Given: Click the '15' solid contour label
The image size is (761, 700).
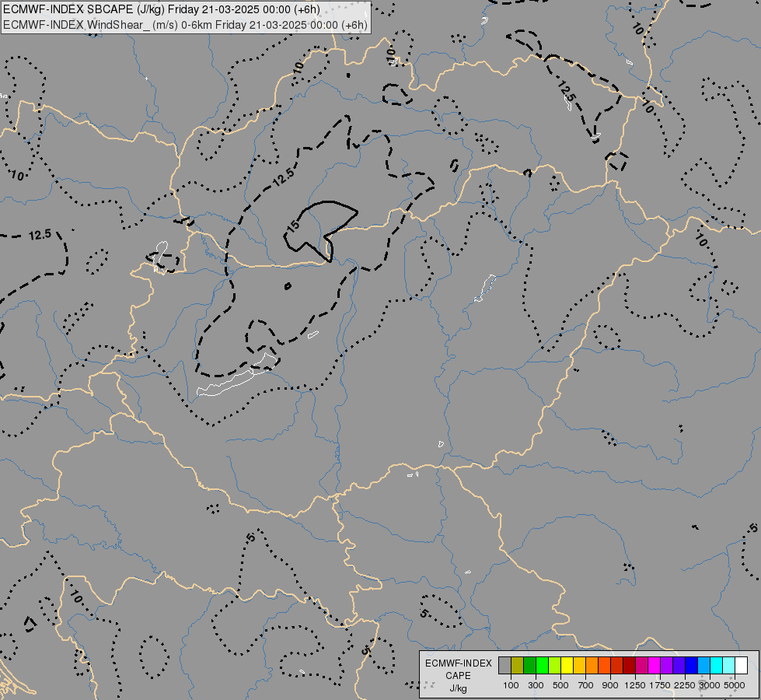Looking at the screenshot, I should 292,226.
